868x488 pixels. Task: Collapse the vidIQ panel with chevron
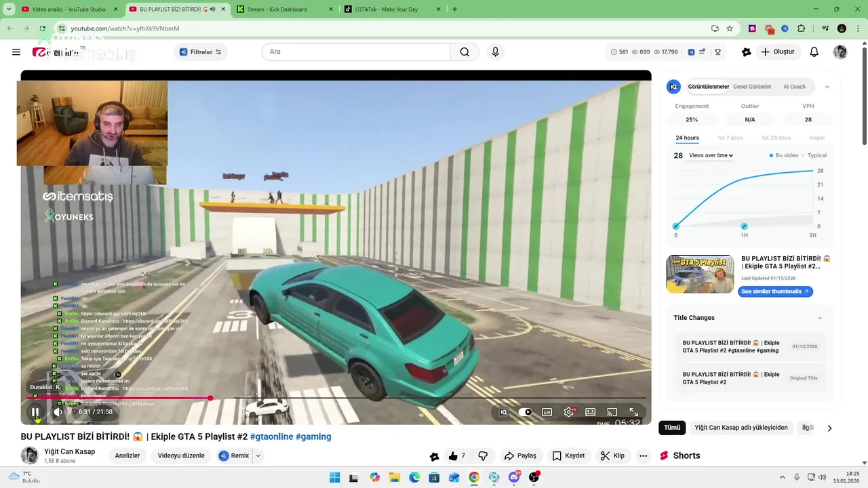point(827,87)
